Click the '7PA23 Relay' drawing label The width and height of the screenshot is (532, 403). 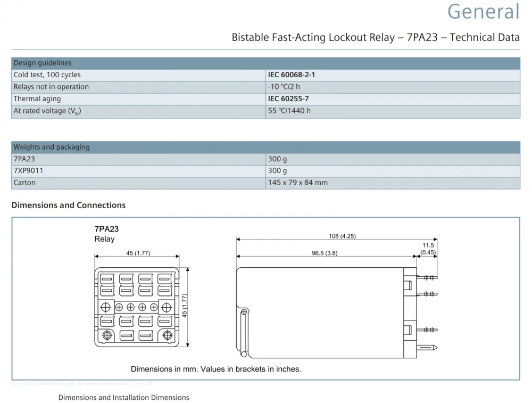click(106, 234)
